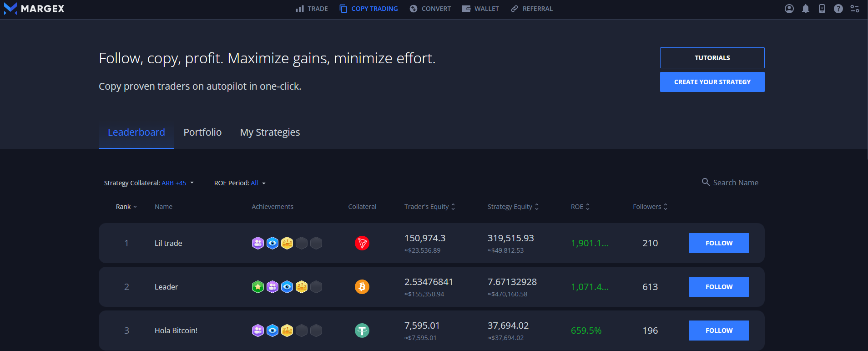Viewport: 868px width, 351px height.
Task: Sort leaderboard by Trader's Equity
Action: [x=429, y=207]
